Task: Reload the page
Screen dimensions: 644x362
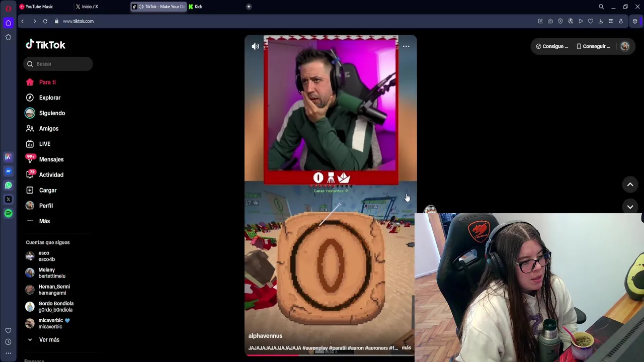Action: pos(45,21)
